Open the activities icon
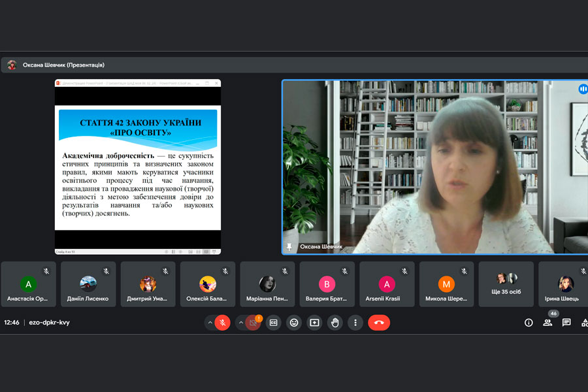The width and height of the screenshot is (588, 392). click(x=584, y=322)
